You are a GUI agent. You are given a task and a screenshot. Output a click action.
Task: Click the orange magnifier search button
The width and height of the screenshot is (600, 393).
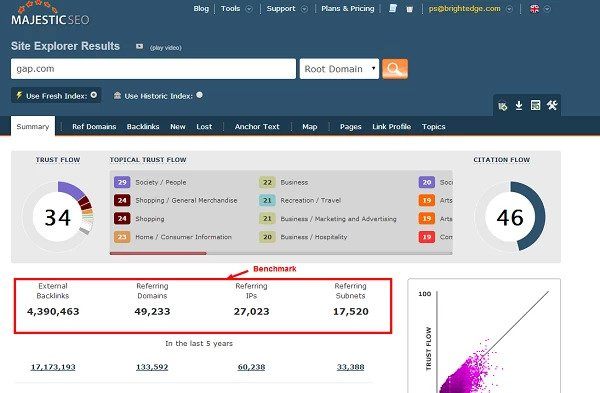[x=395, y=69]
